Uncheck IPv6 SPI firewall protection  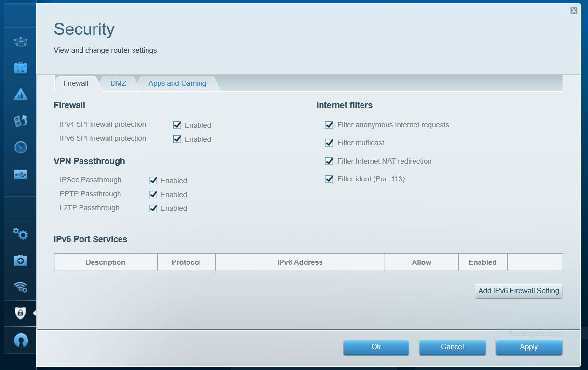pos(177,139)
